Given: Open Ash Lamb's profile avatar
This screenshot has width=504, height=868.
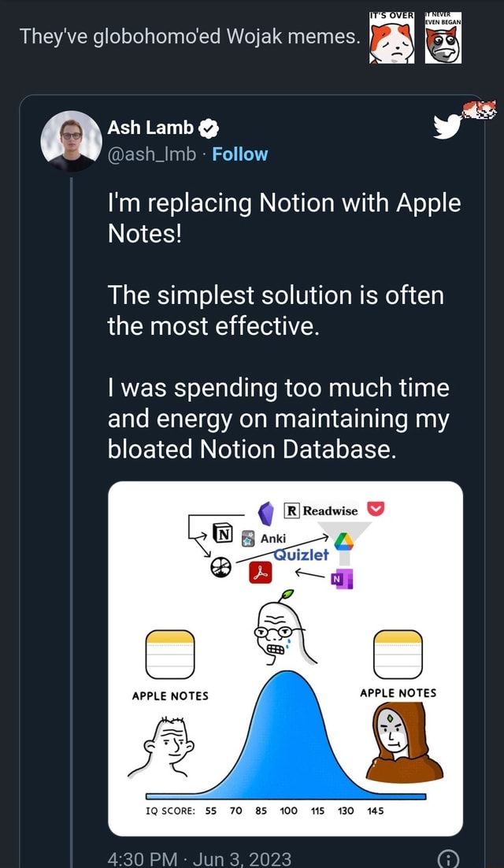Looking at the screenshot, I should (71, 141).
